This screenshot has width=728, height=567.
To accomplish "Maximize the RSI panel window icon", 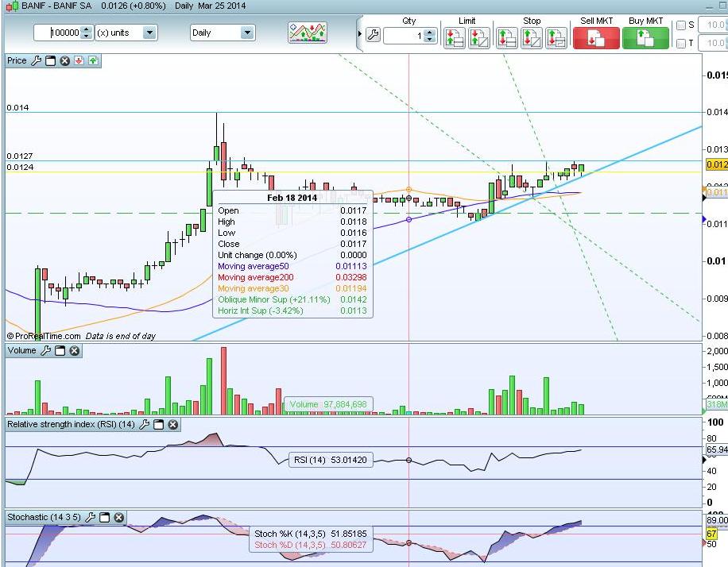I will (159, 425).
